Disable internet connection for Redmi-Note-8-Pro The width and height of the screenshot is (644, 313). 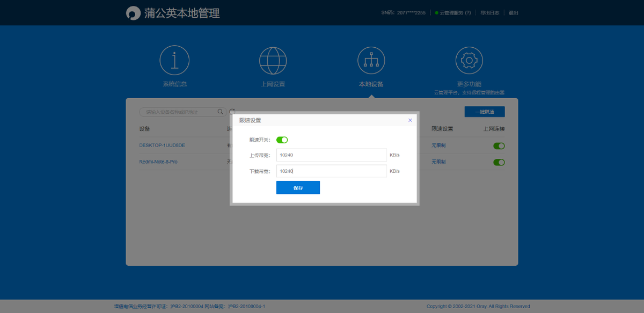click(x=499, y=162)
